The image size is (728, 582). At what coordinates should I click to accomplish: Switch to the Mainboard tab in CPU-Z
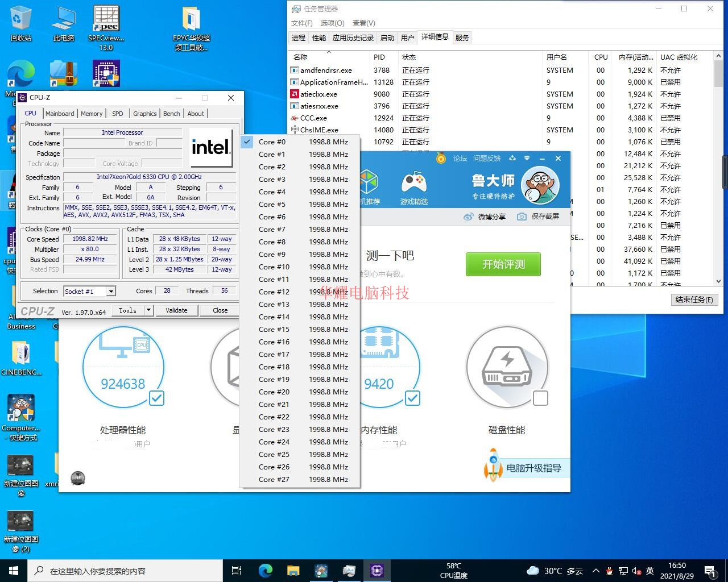(x=60, y=114)
